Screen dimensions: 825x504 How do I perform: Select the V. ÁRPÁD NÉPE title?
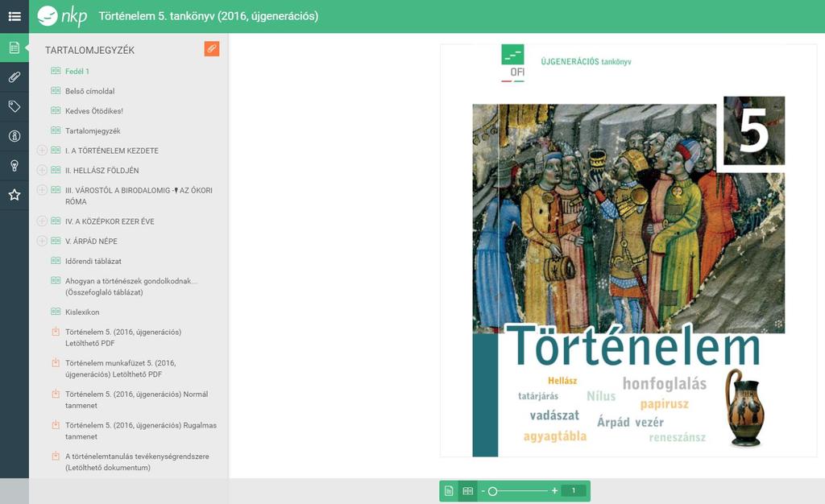pyautogui.click(x=91, y=242)
